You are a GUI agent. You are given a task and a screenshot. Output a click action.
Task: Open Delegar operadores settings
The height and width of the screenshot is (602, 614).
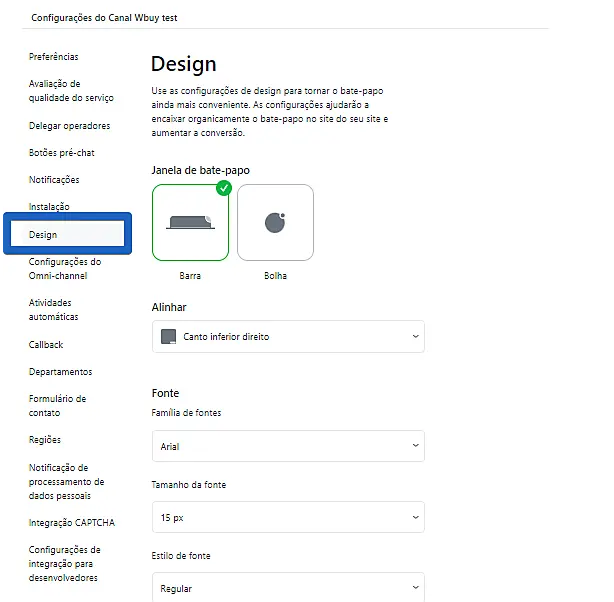[x=69, y=126]
